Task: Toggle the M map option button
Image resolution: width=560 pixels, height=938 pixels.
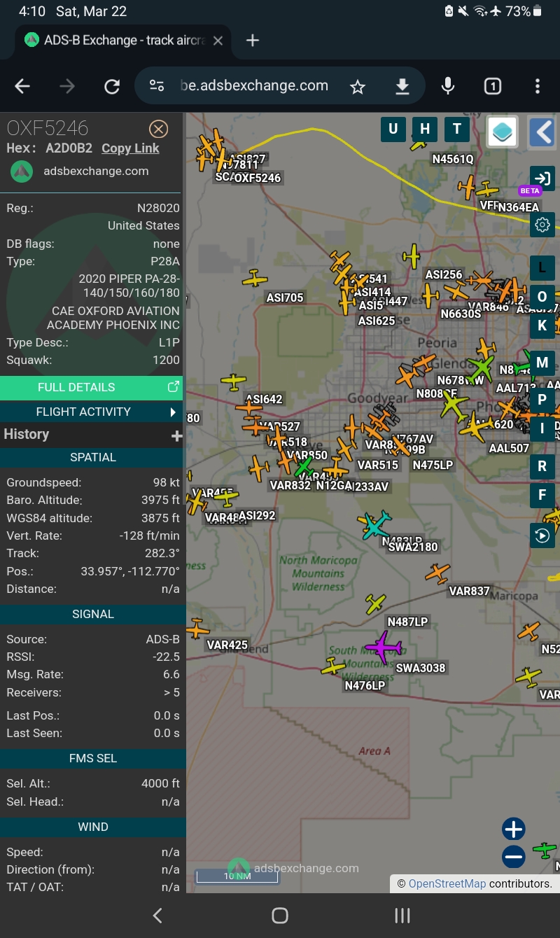Action: (x=542, y=363)
